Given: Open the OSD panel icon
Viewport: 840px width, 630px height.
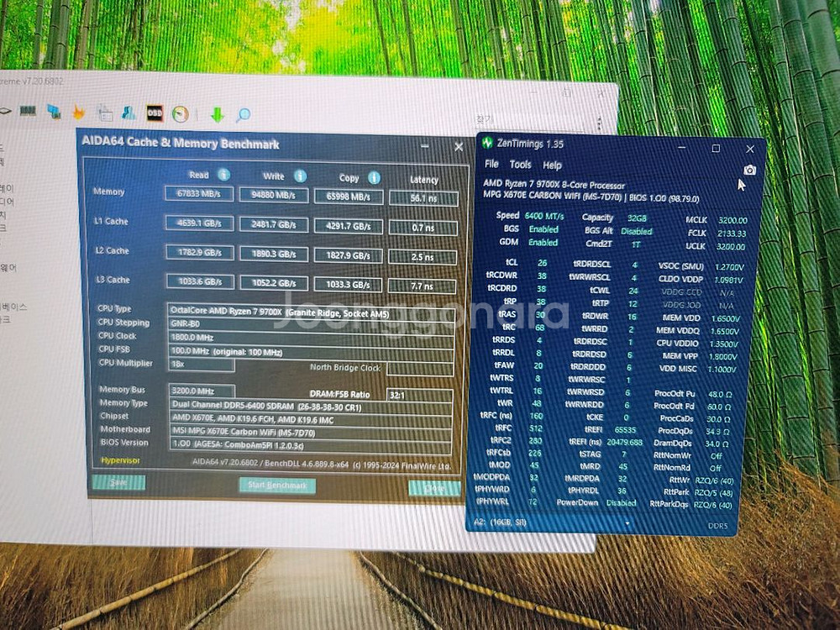Looking at the screenshot, I should point(155,113).
